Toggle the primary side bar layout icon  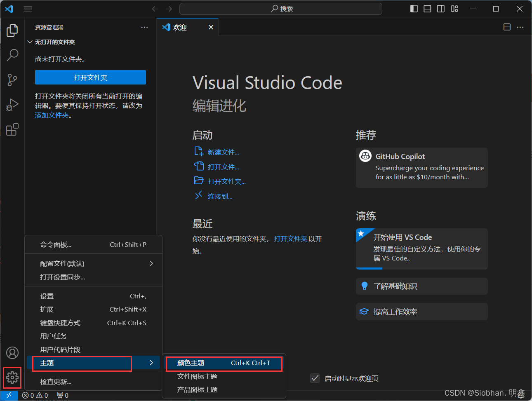414,9
